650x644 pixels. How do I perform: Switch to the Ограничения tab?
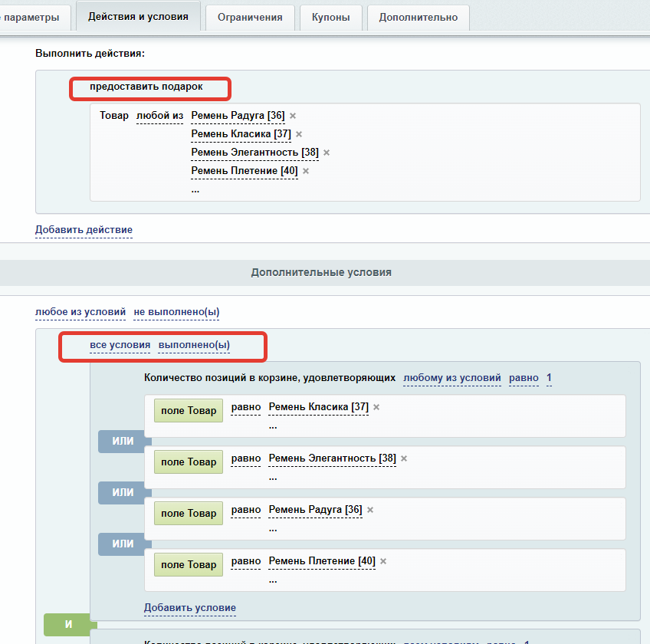pyautogui.click(x=249, y=17)
